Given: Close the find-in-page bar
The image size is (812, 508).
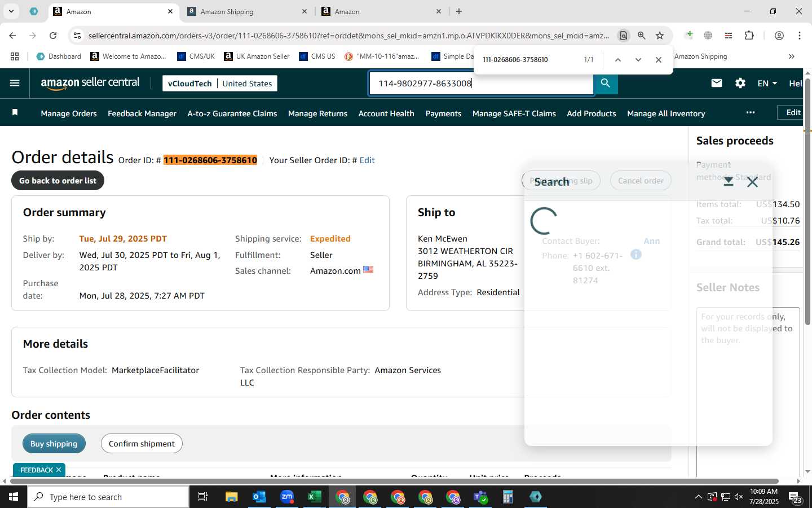Looking at the screenshot, I should coord(659,59).
